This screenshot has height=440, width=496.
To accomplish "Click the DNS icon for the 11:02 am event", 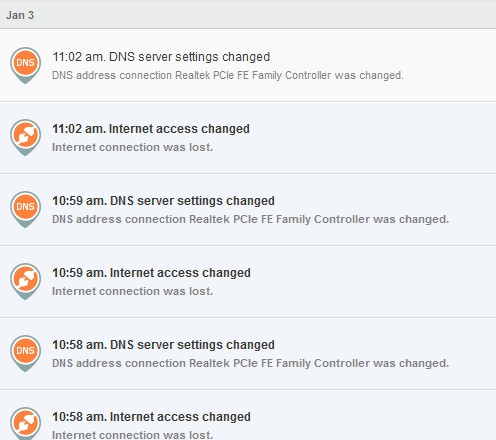I will tap(25, 65).
